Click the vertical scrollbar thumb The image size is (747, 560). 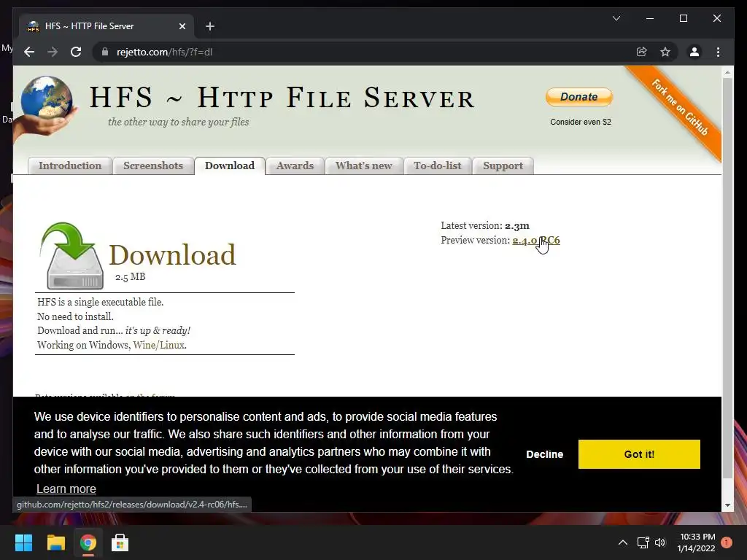[x=727, y=279]
